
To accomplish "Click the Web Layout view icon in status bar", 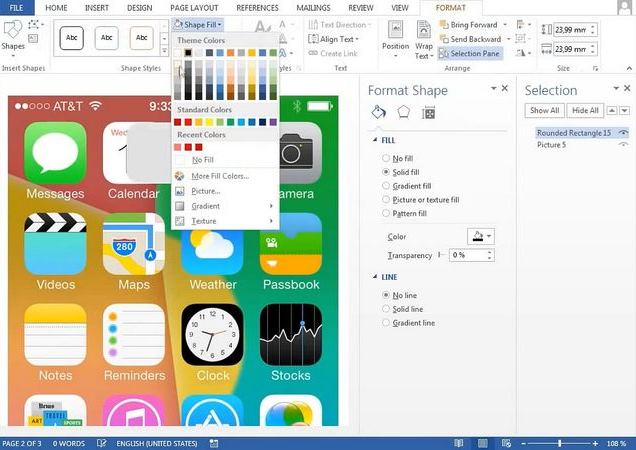I will (506, 443).
